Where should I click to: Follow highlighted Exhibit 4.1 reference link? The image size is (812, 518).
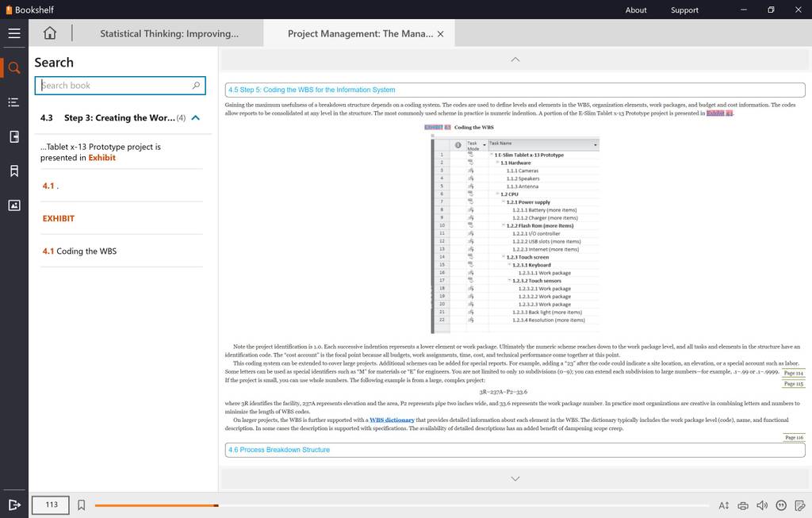click(720, 113)
